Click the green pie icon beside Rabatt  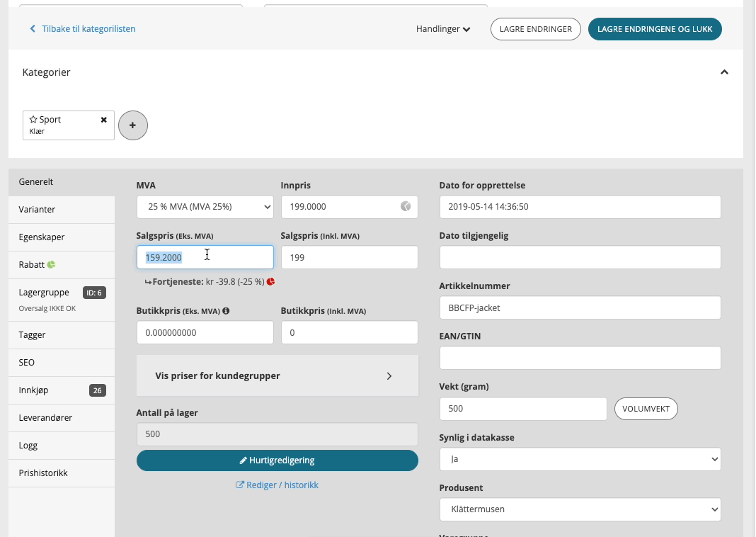pyautogui.click(x=51, y=265)
